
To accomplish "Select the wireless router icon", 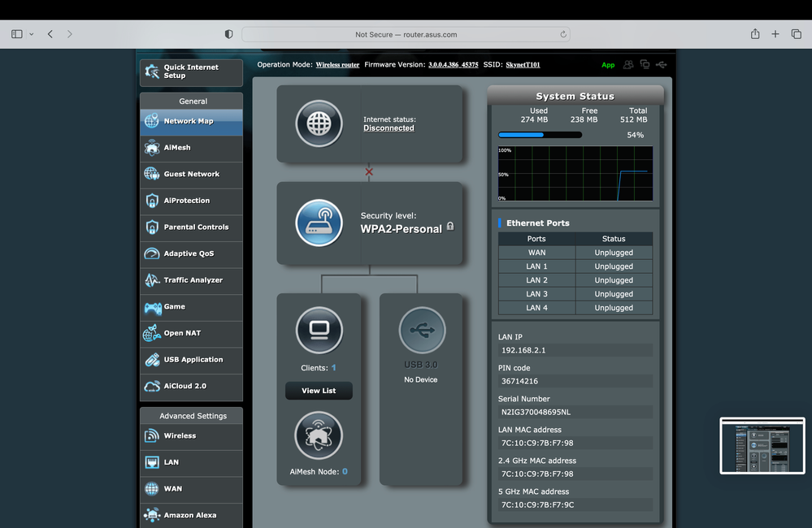I will [x=319, y=223].
